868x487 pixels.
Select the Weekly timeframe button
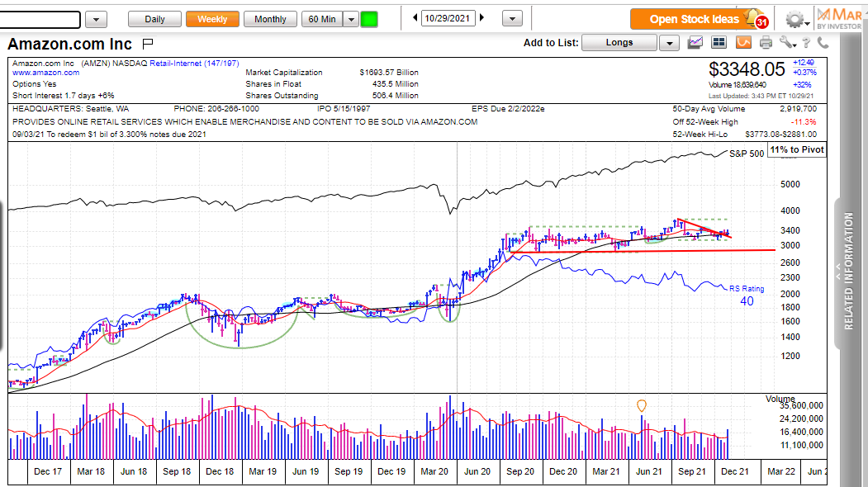[x=212, y=19]
